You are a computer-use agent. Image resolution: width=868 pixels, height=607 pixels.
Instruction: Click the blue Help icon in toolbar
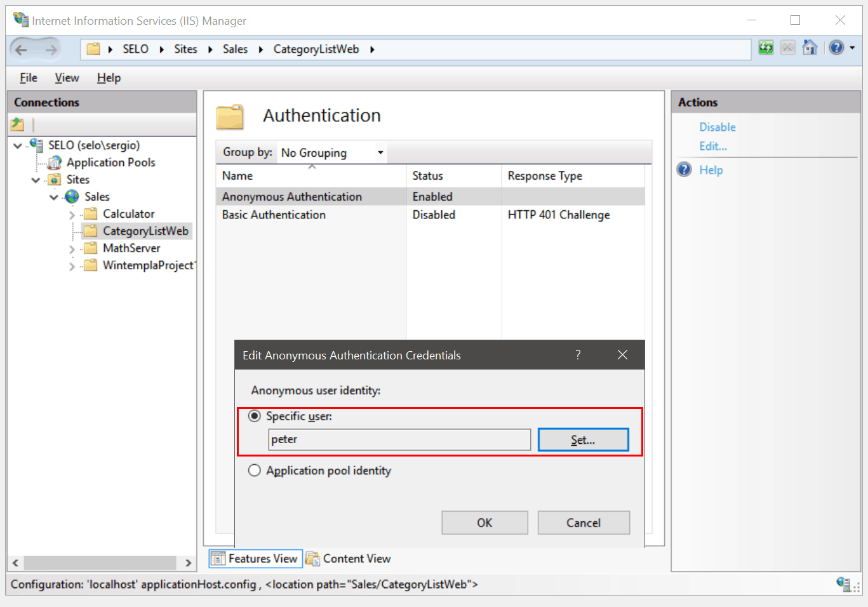tap(837, 48)
